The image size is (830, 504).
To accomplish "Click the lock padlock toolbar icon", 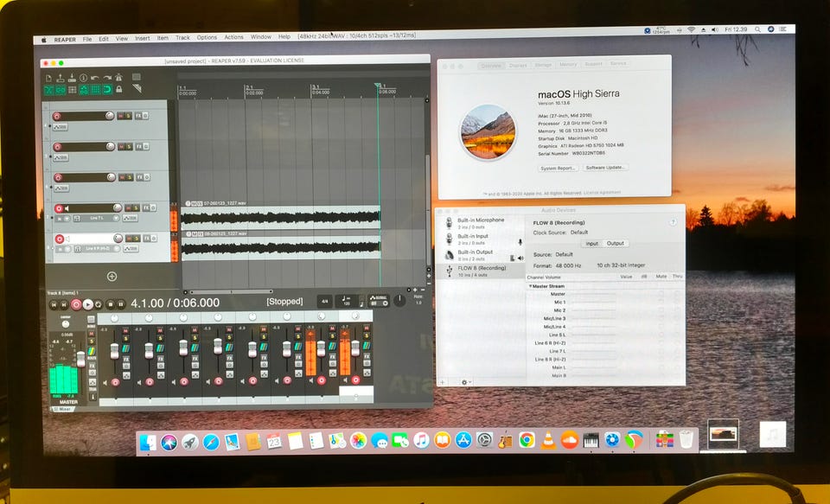I will coord(119,89).
